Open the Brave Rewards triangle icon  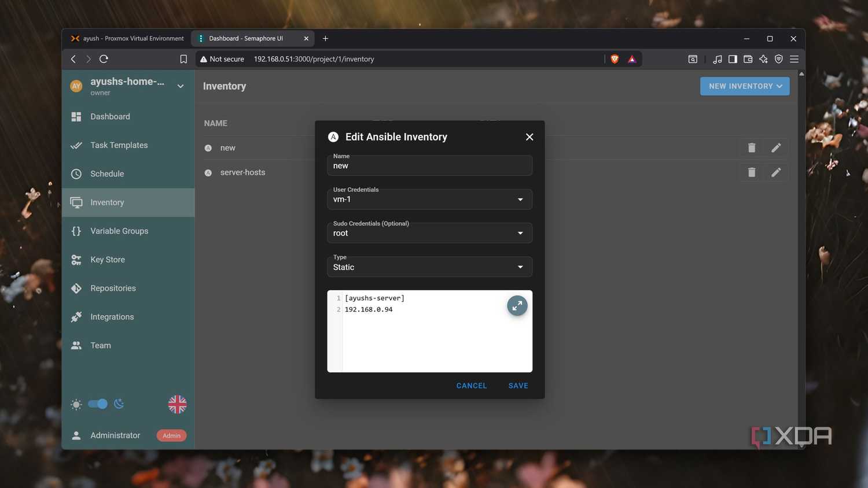click(632, 59)
